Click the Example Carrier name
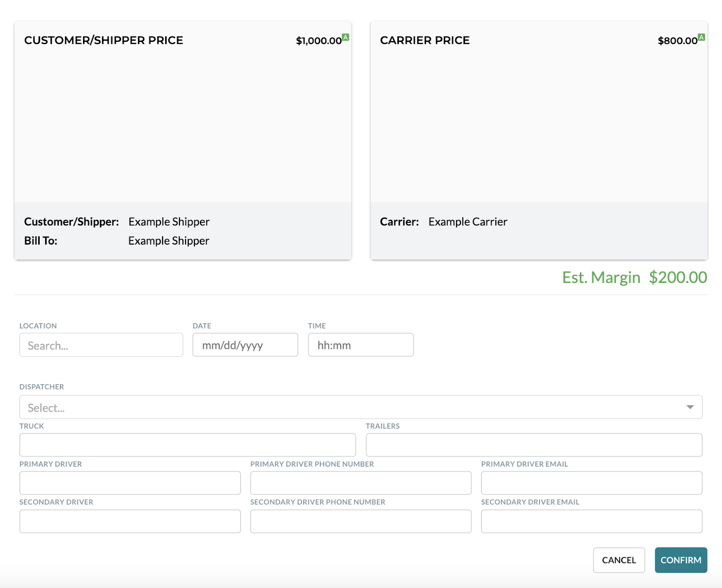 pos(467,222)
